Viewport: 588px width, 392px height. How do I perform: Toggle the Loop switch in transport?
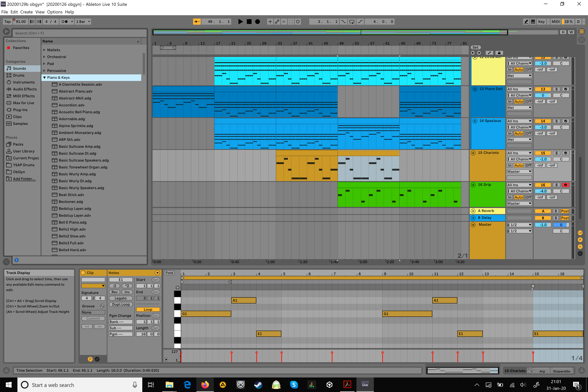pyautogui.click(x=352, y=22)
